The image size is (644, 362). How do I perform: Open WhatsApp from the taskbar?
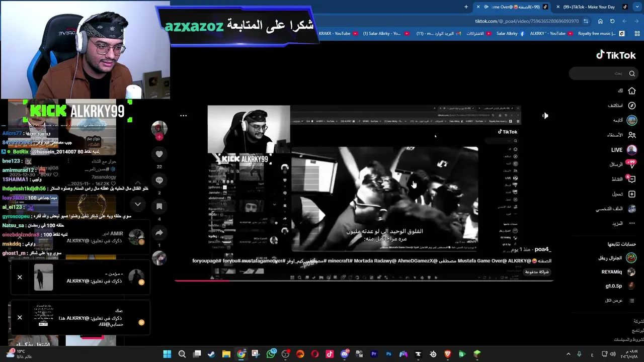click(271, 354)
